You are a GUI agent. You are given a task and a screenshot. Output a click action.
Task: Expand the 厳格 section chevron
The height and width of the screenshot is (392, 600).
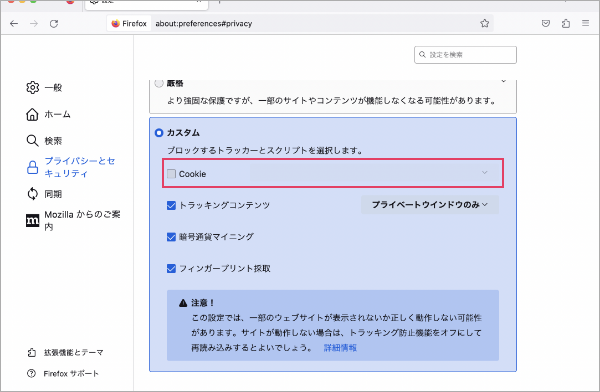coord(504,81)
